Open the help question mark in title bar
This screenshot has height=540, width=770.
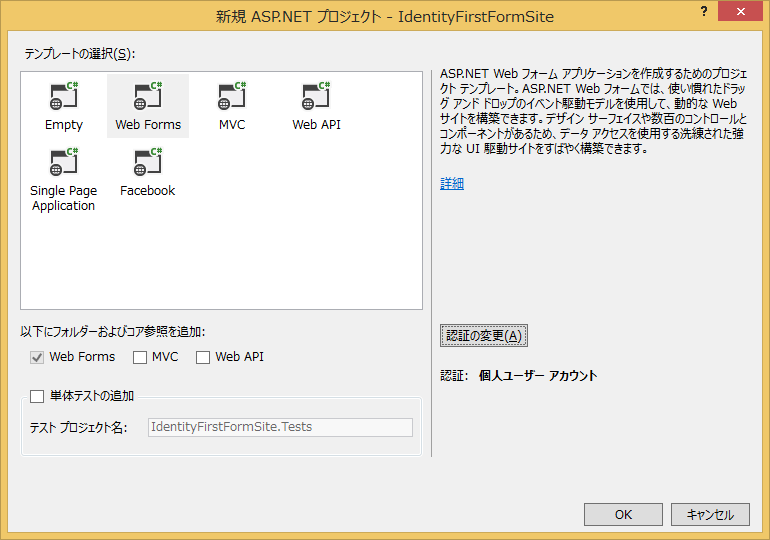click(x=704, y=11)
